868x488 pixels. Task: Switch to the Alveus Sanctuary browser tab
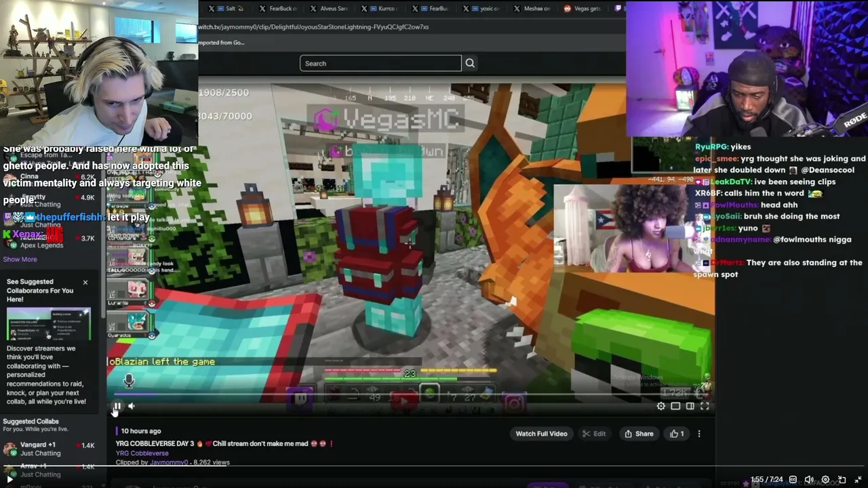click(329, 9)
